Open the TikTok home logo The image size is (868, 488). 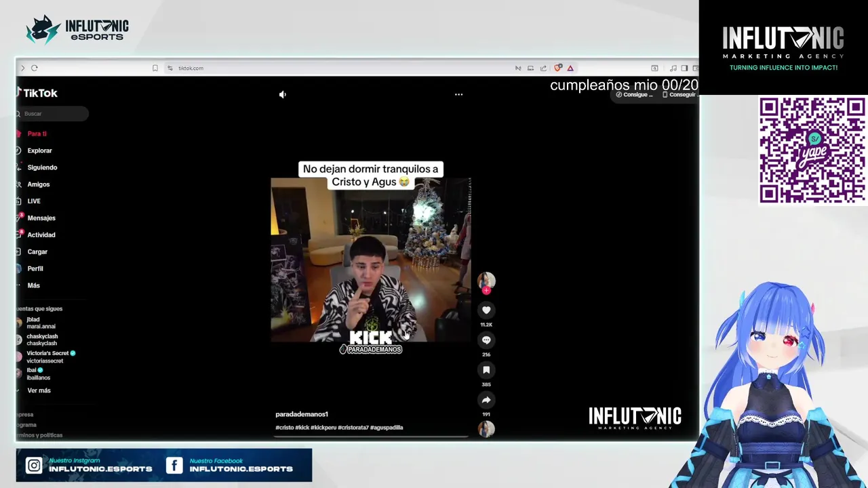click(x=37, y=94)
